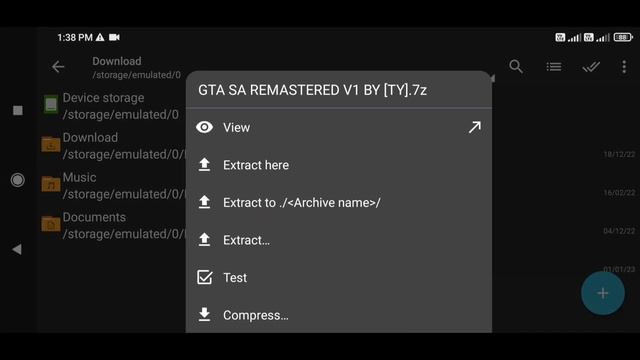
Task: Click the eye icon next to View
Action: (204, 127)
